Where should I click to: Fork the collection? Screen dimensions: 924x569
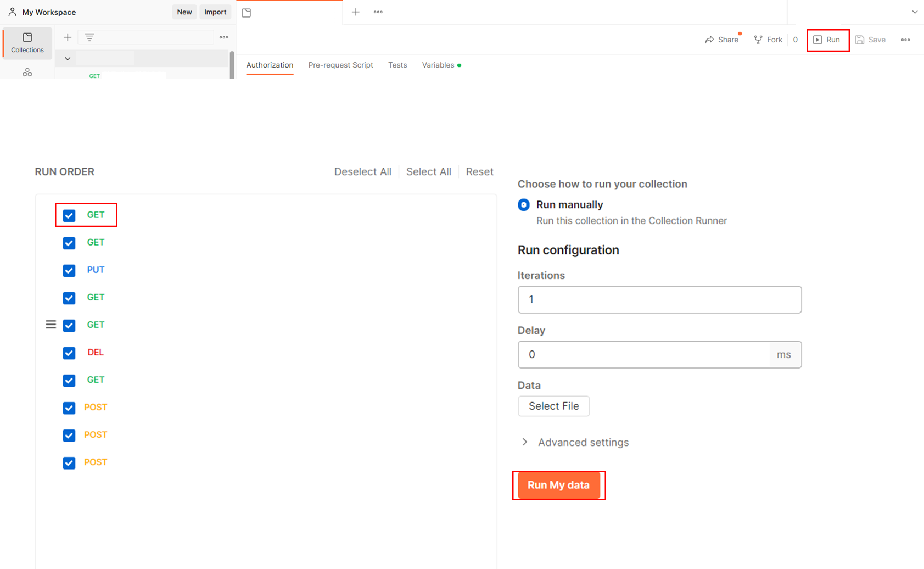[x=768, y=40]
